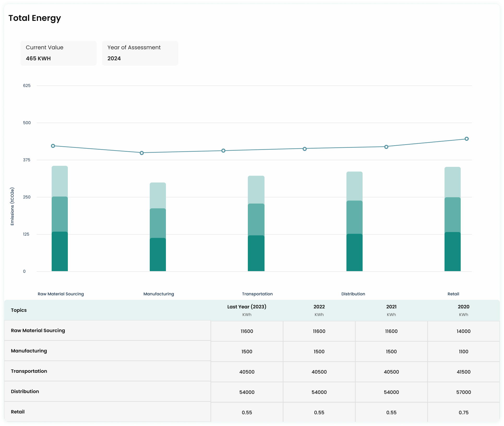Click the 250 y-axis tick label
The image size is (504, 426).
click(x=27, y=197)
